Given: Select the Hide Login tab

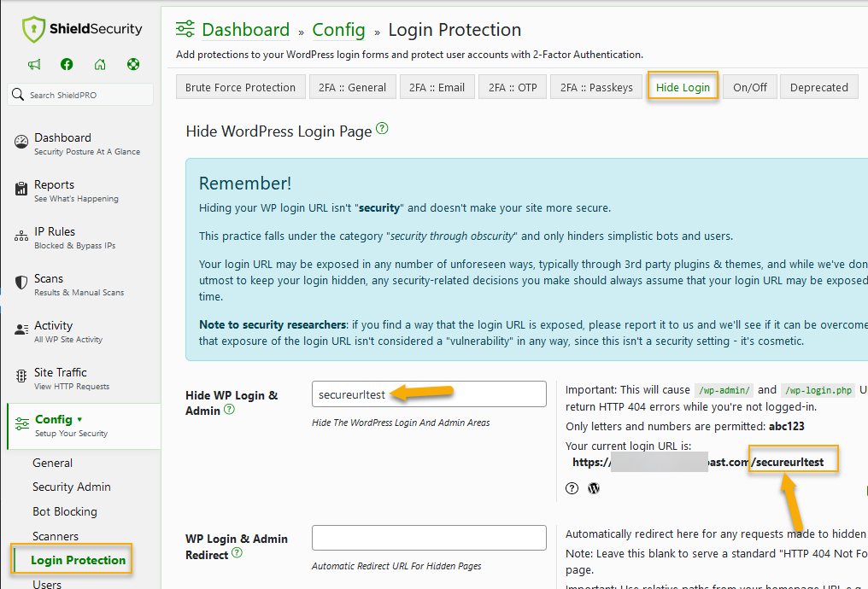Looking at the screenshot, I should click(x=683, y=87).
